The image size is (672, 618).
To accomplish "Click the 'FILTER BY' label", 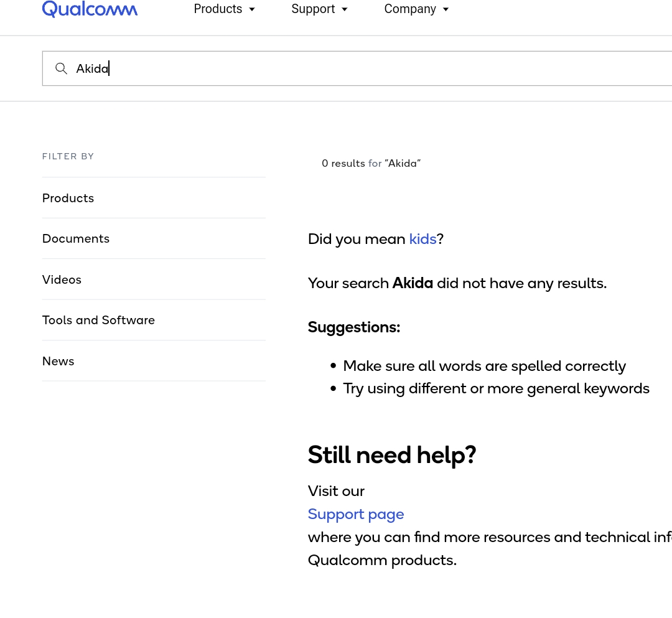I will (x=68, y=156).
